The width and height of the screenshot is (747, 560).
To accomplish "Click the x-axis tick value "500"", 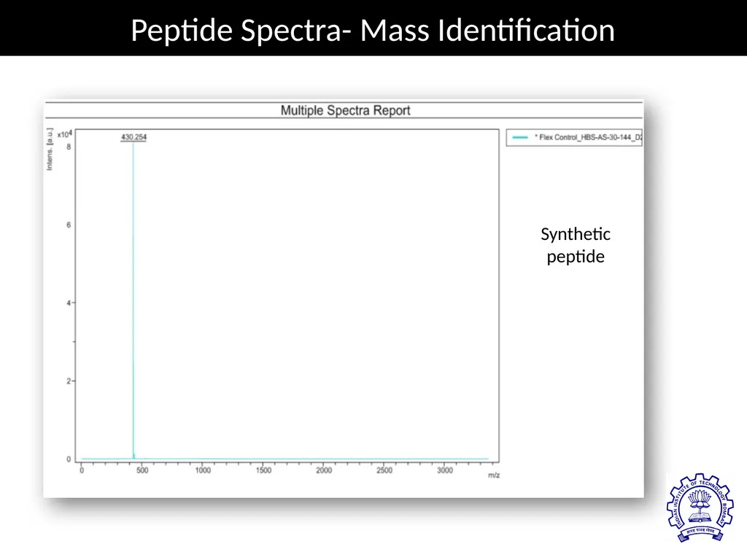I will click(x=142, y=470).
